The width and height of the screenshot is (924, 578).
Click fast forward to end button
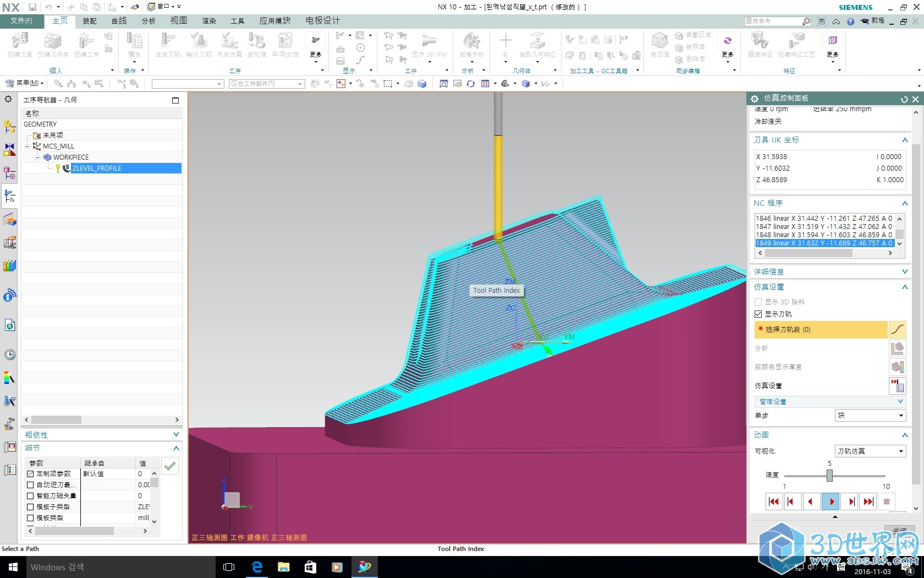pos(868,501)
